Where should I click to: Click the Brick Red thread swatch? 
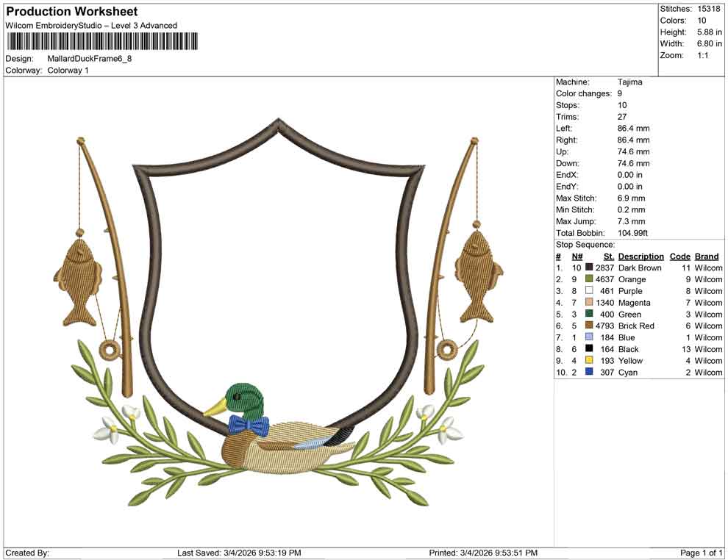tap(588, 326)
